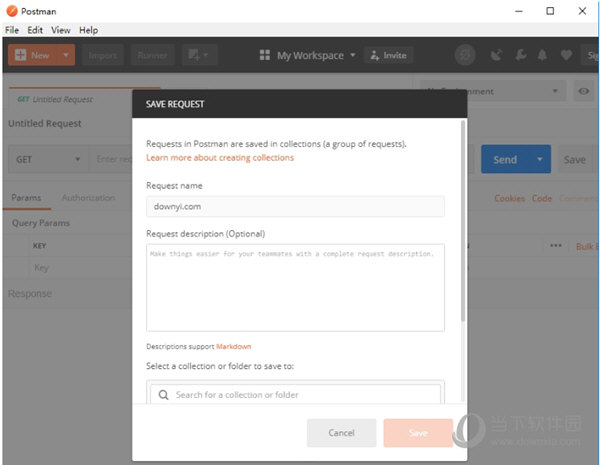Screen dimensions: 600x465
Task: Switch to the Authorization tab
Action: coord(88,198)
